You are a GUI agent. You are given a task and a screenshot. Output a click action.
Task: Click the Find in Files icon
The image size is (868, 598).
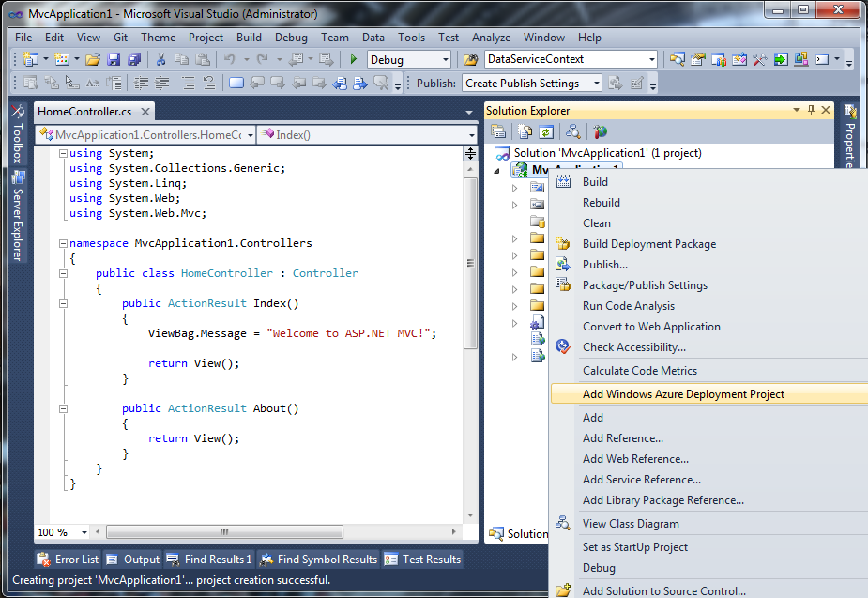[x=470, y=59]
